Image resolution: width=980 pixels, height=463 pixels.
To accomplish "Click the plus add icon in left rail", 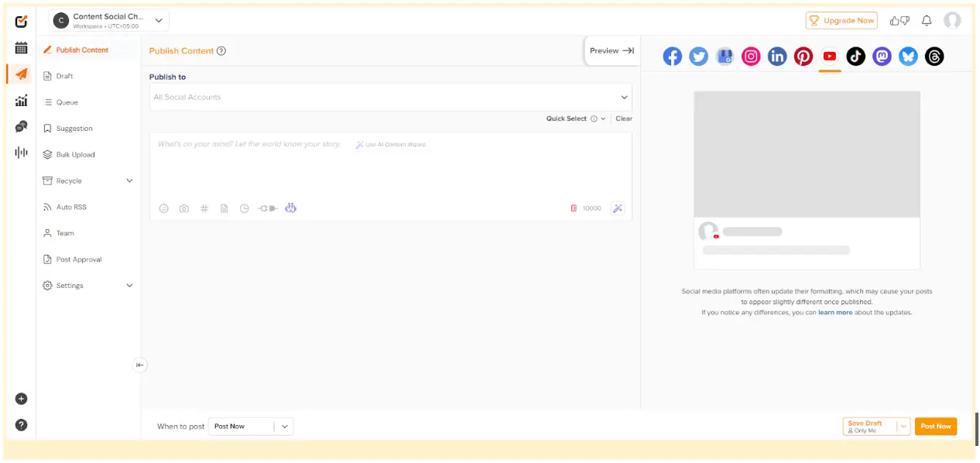I will tap(22, 399).
